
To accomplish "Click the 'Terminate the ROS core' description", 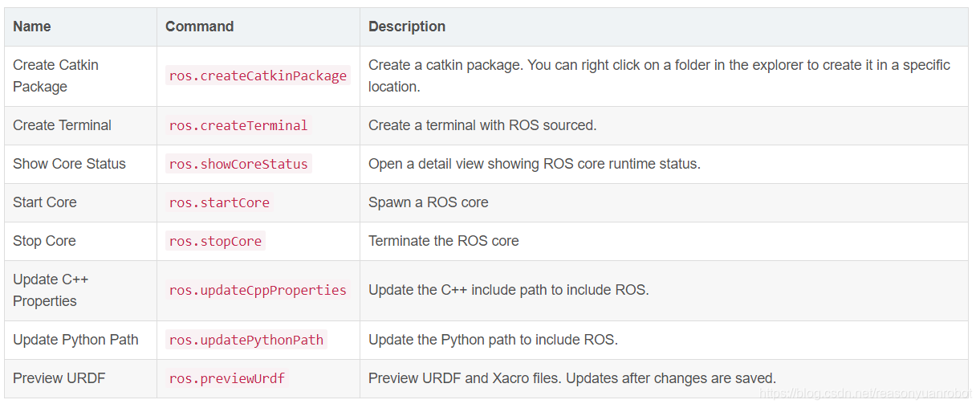I will pos(443,241).
